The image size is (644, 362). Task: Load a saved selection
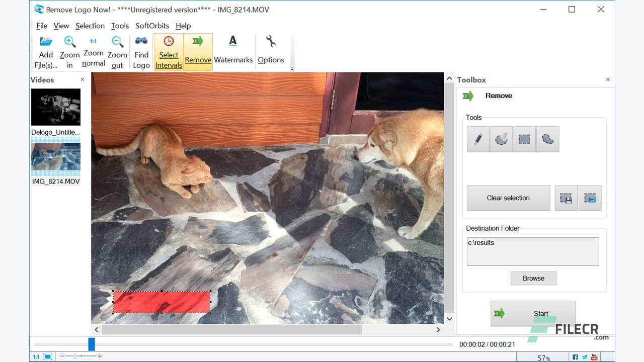tap(590, 198)
